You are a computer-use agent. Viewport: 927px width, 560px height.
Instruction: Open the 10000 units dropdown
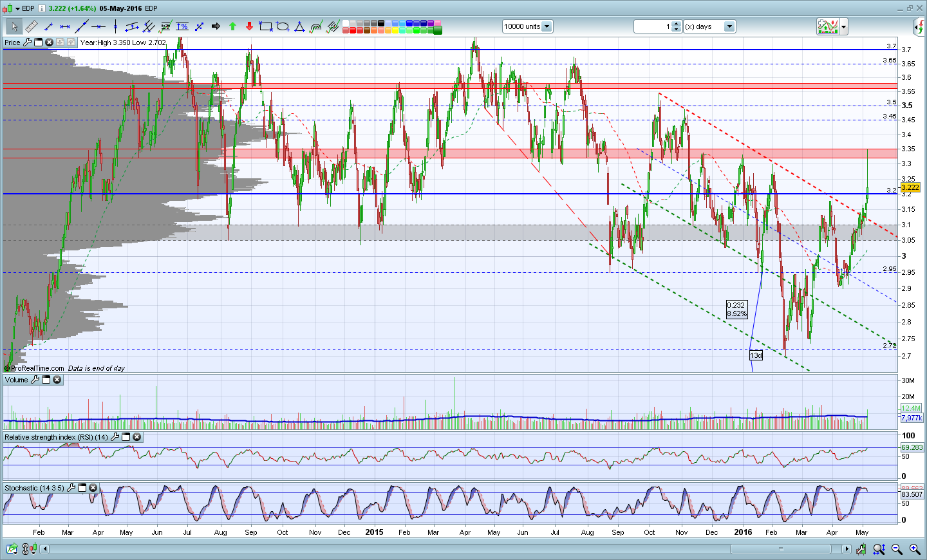click(547, 26)
